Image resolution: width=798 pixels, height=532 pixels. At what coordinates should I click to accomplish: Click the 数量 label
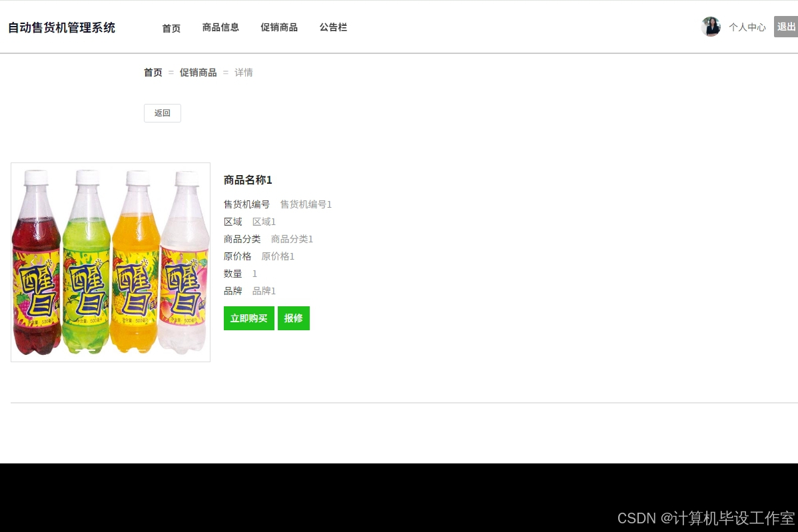pos(233,274)
